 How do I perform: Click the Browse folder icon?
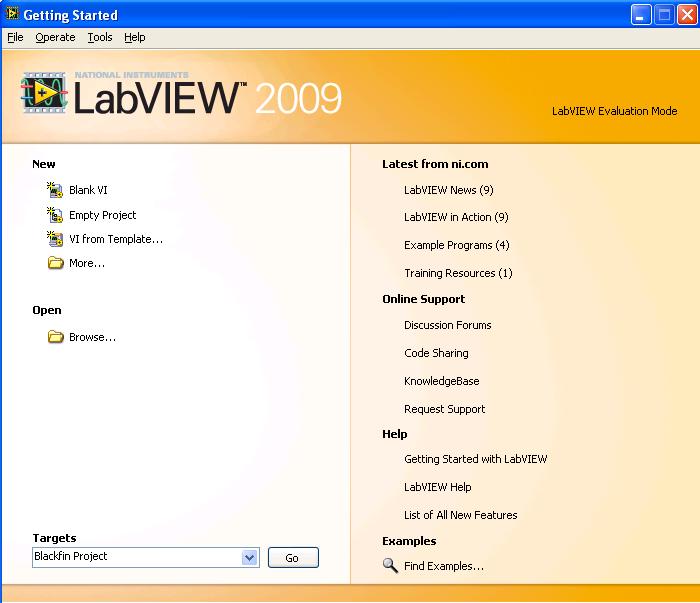pos(55,337)
